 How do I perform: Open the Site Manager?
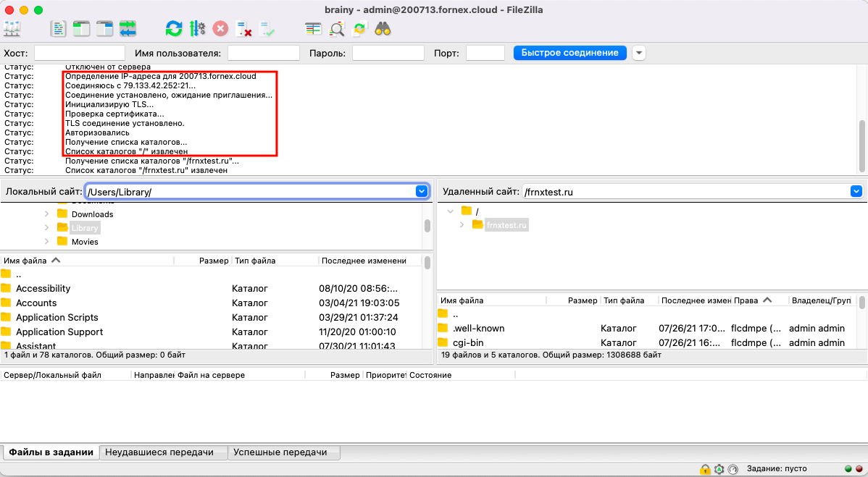(12, 29)
